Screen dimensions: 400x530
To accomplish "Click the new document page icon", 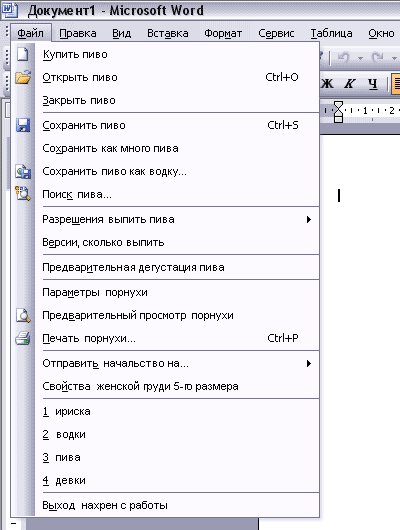I will coord(23,54).
